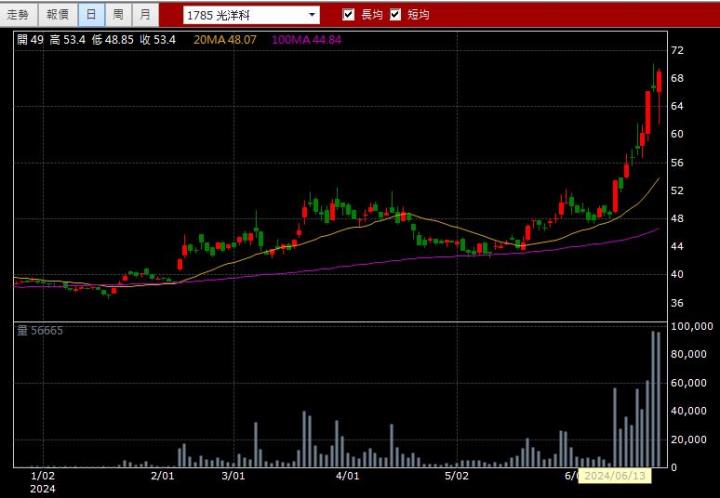Open the 報價 quote tab
This screenshot has width=720, height=498.
[x=57, y=14]
